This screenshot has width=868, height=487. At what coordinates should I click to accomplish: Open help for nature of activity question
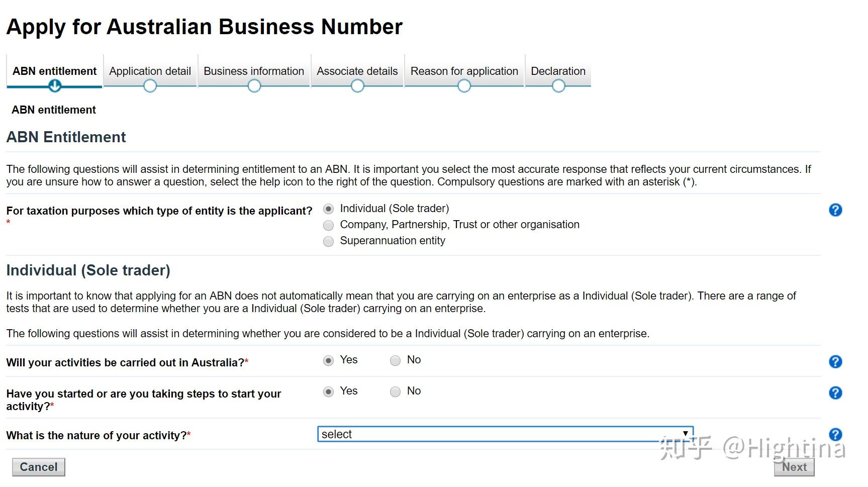point(835,435)
